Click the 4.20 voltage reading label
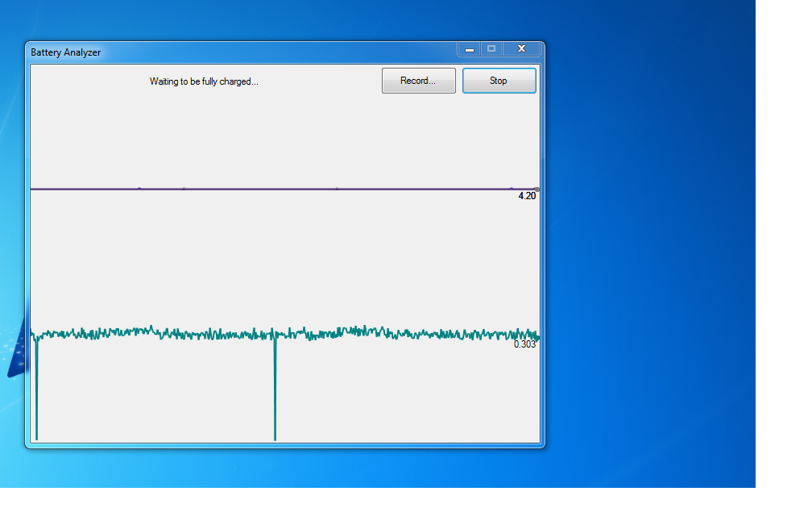 [x=527, y=196]
